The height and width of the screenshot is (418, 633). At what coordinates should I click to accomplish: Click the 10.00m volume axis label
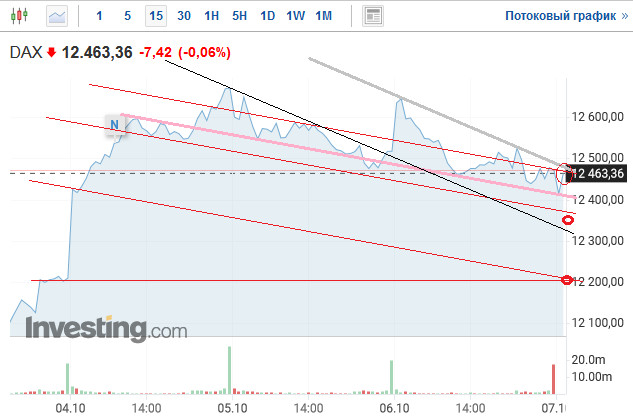(x=591, y=377)
